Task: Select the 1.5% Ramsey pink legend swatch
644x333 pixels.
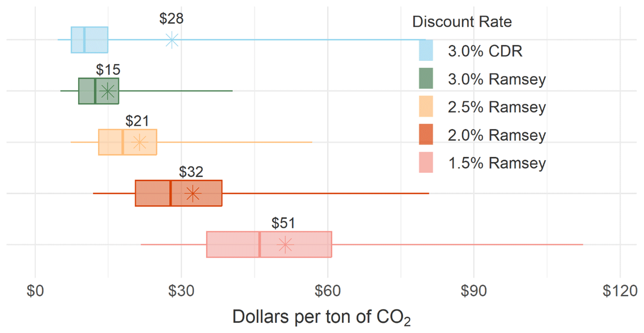Action: [x=426, y=162]
